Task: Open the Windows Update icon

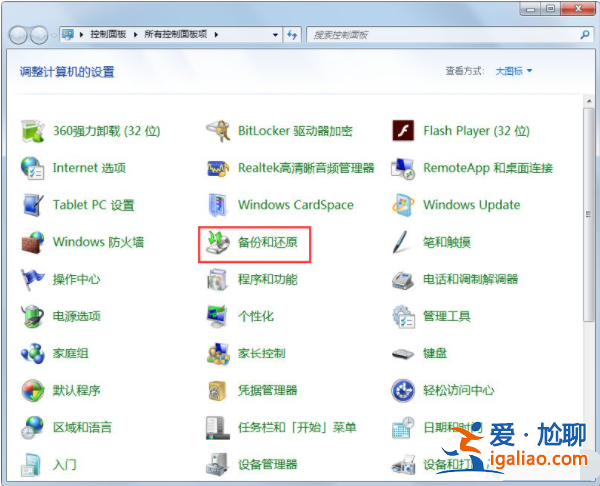Action: coord(403,205)
